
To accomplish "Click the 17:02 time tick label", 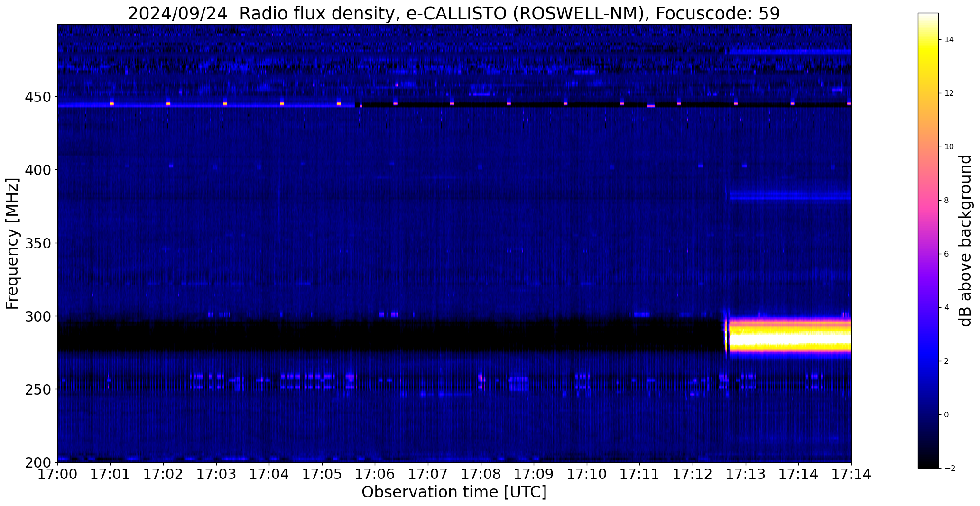I will click(x=164, y=474).
